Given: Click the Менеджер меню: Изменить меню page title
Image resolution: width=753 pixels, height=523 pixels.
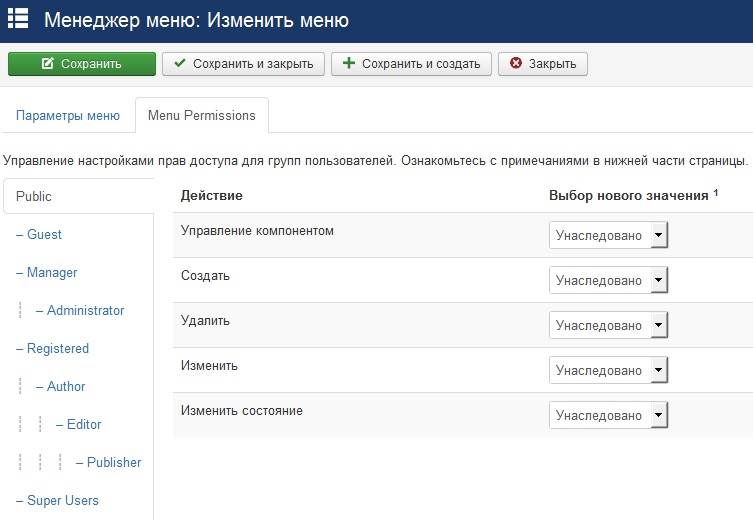Looking at the screenshot, I should click(x=196, y=20).
